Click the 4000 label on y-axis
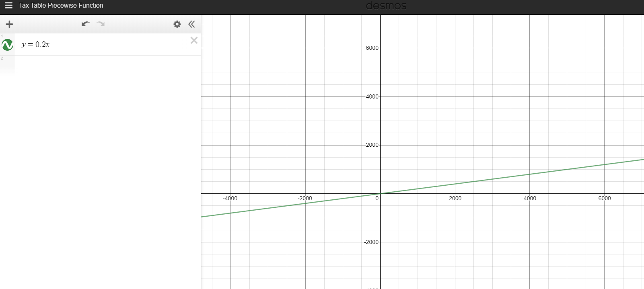 tap(372, 96)
